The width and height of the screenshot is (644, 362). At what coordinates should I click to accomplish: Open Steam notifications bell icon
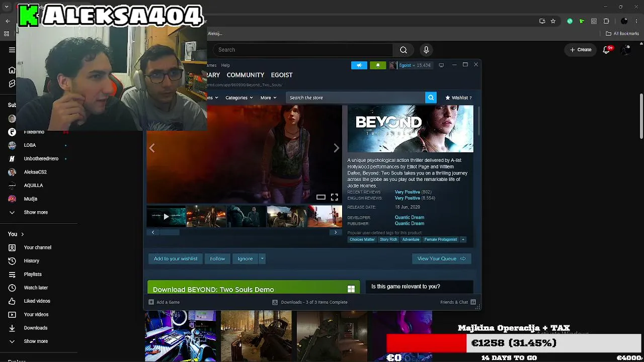tap(378, 65)
